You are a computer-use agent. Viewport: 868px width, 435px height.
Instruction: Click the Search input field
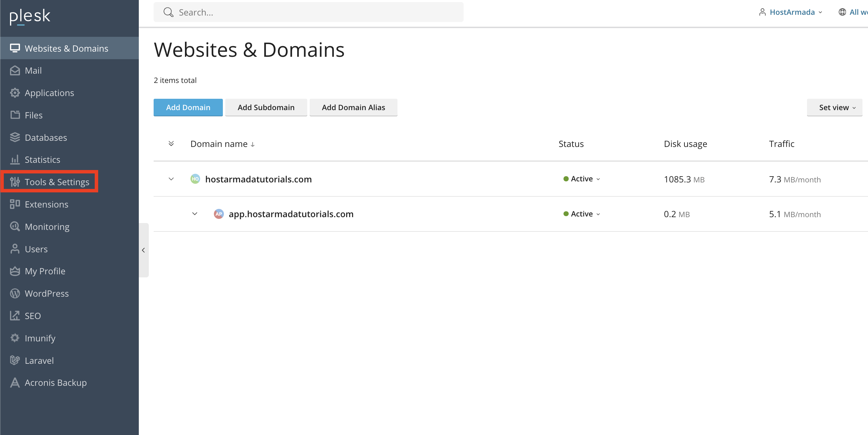point(309,12)
